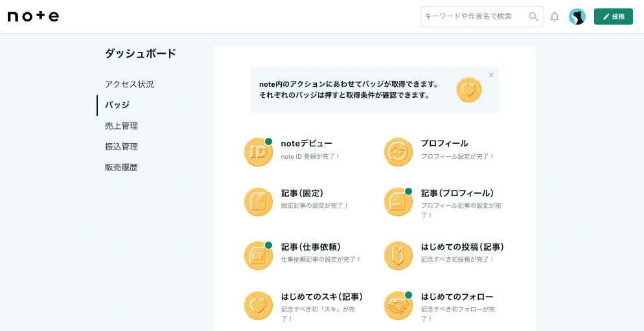This screenshot has height=331, width=644.
Task: Open the 記事(固定) badge title
Action: [303, 193]
